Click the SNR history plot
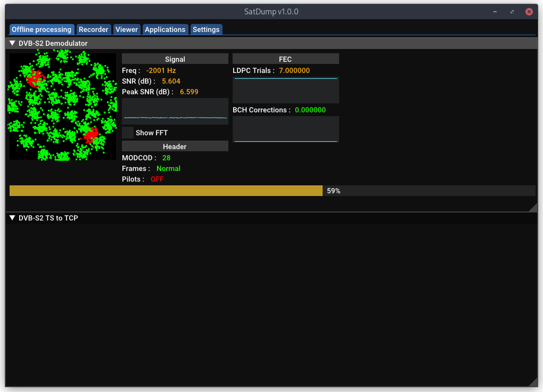543x392 pixels. [x=175, y=111]
